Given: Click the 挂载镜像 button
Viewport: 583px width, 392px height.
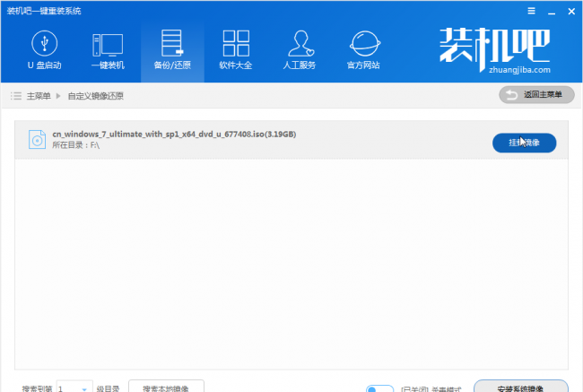Looking at the screenshot, I should point(525,143).
